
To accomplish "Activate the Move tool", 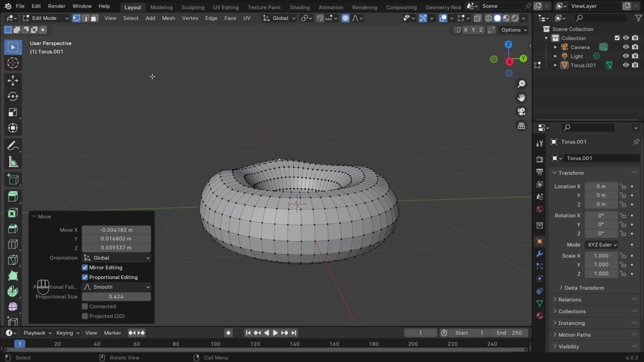I will point(13,80).
